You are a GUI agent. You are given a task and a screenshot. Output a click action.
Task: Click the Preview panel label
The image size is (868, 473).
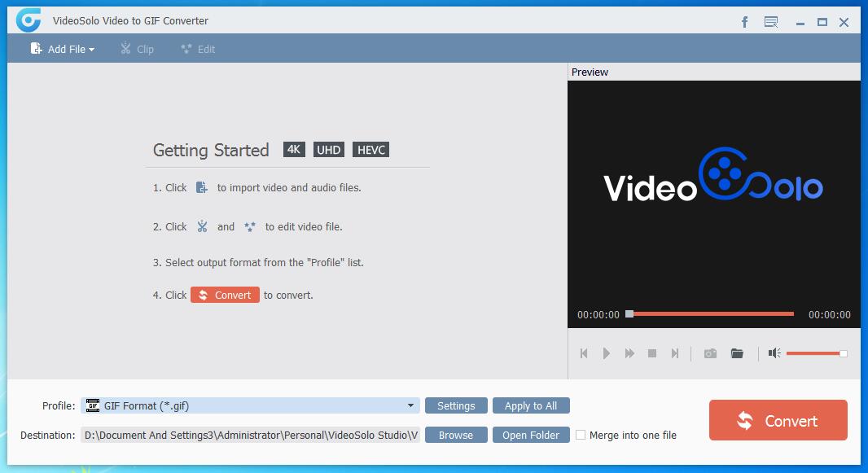tap(590, 72)
